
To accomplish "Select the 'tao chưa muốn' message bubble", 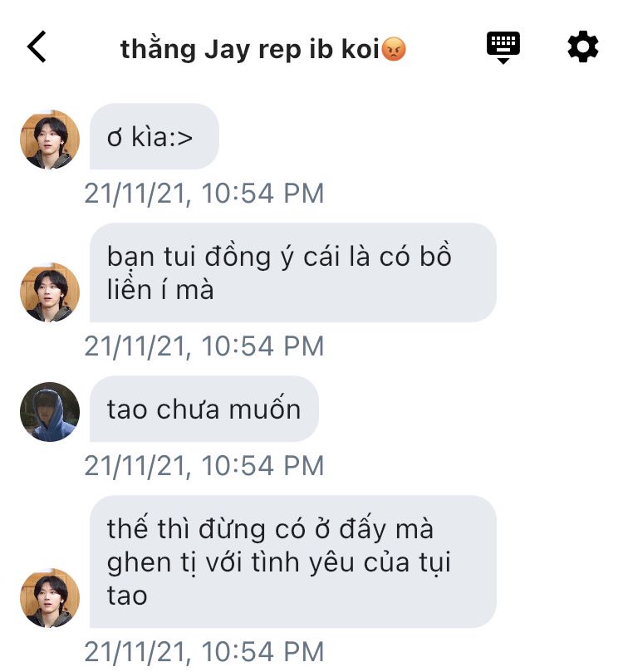I will coord(204,409).
